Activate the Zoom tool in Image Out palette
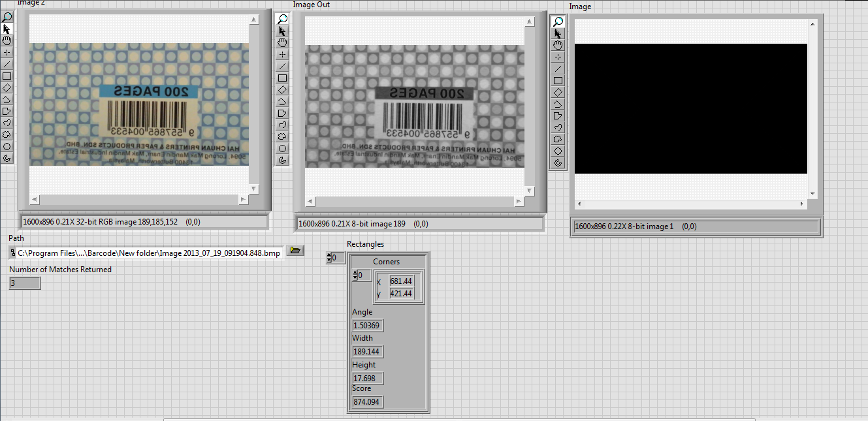Screen dimensions: 868x421 pyautogui.click(x=282, y=19)
